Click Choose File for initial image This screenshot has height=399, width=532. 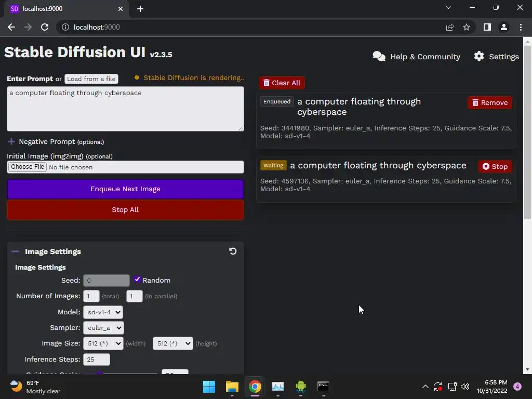[28, 167]
